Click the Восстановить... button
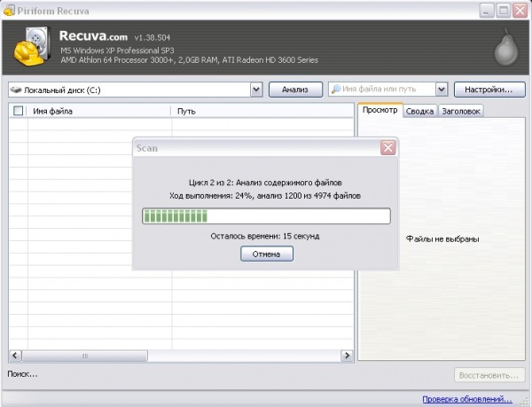This screenshot has height=407, width=532. (x=489, y=375)
